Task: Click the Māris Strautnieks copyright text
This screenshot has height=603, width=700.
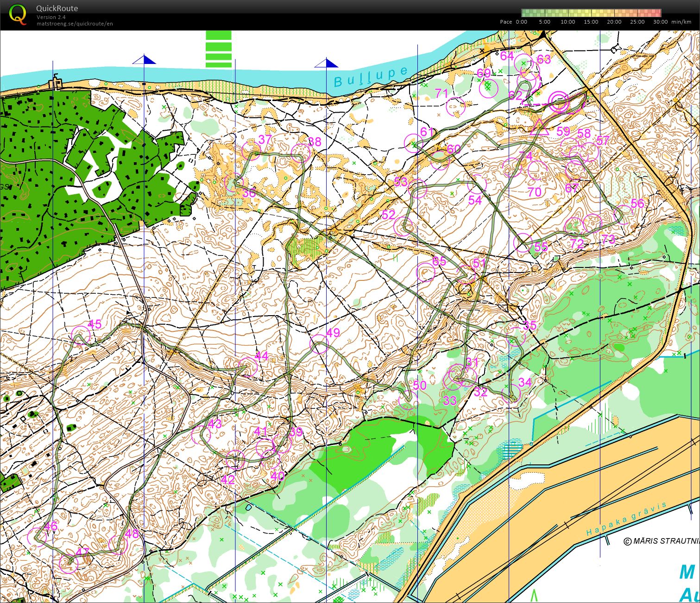Action: click(x=661, y=541)
